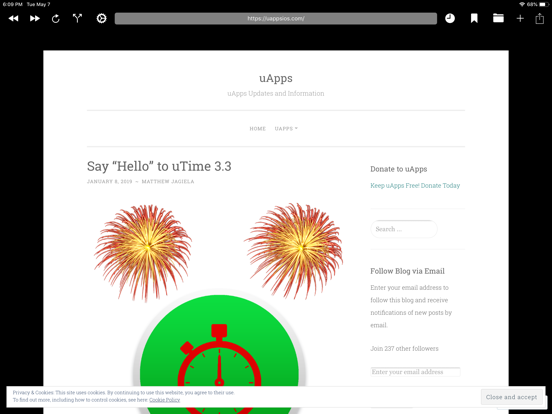Image resolution: width=552 pixels, height=414 pixels.
Task: Tap the back navigation arrows
Action: [13, 18]
